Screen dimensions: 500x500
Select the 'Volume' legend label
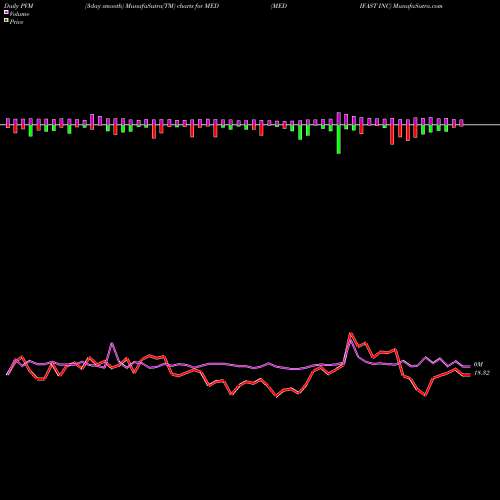pyautogui.click(x=19, y=14)
